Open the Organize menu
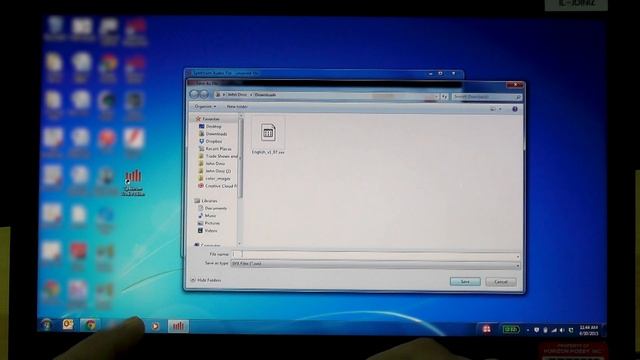Image resolution: width=640 pixels, height=360 pixels. [205, 107]
